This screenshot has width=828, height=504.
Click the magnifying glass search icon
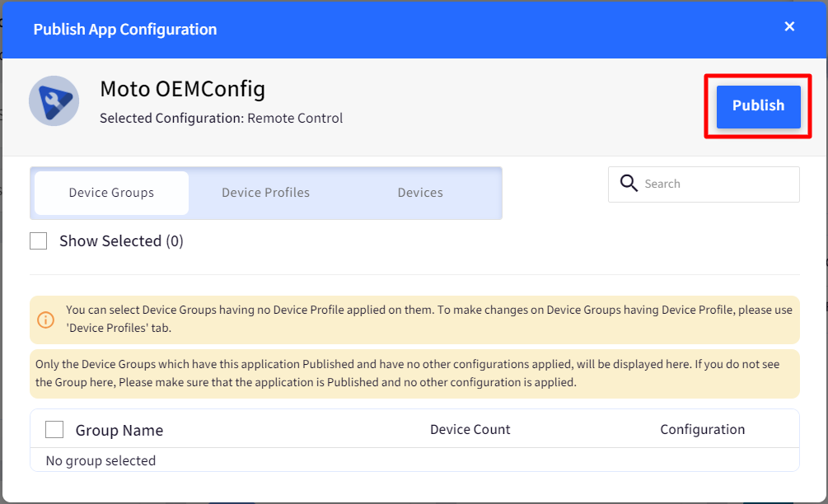tap(629, 183)
